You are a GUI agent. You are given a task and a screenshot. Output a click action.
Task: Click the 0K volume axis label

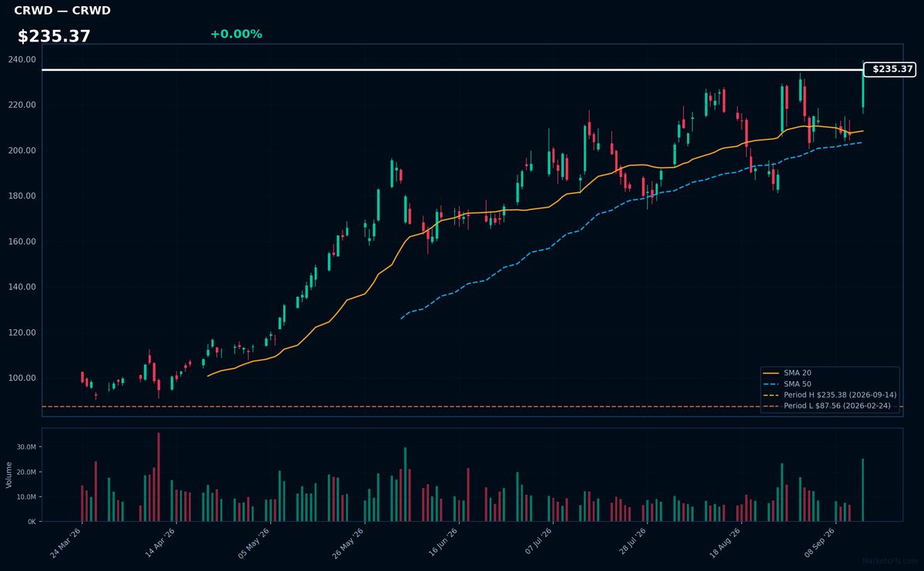[32, 522]
